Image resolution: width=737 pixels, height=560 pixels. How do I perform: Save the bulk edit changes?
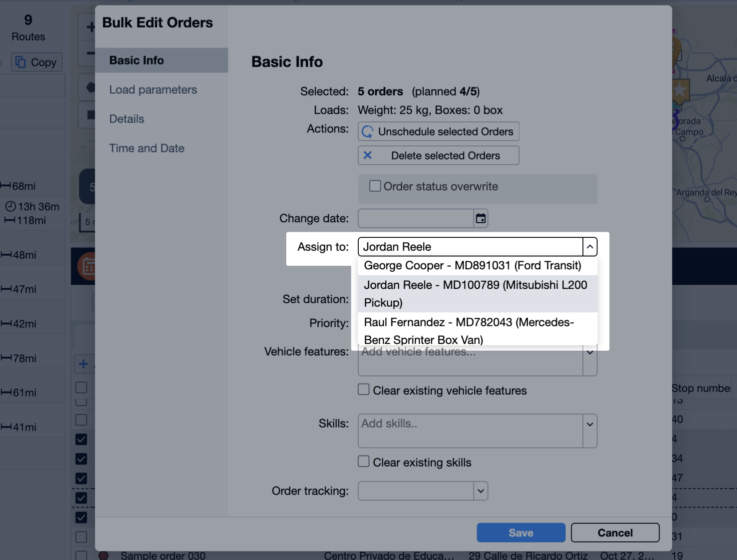(x=521, y=532)
